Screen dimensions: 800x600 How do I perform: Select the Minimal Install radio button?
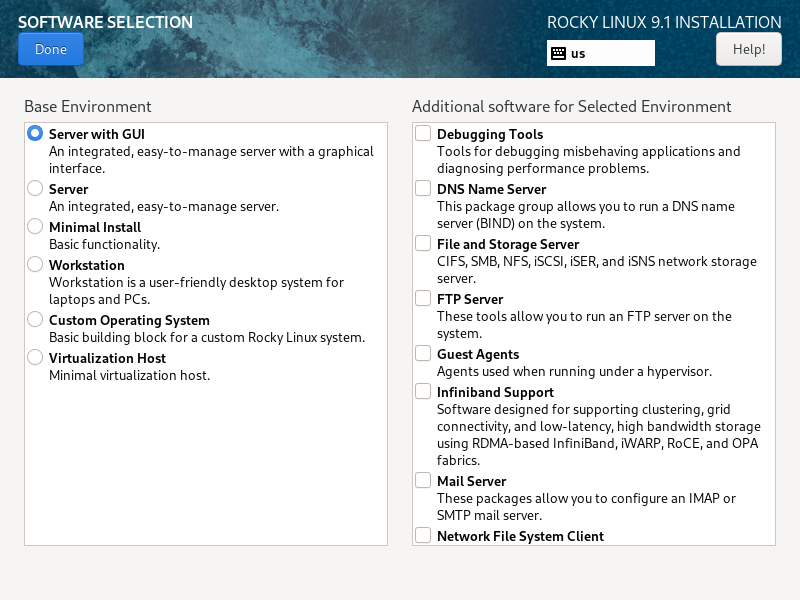[35, 227]
